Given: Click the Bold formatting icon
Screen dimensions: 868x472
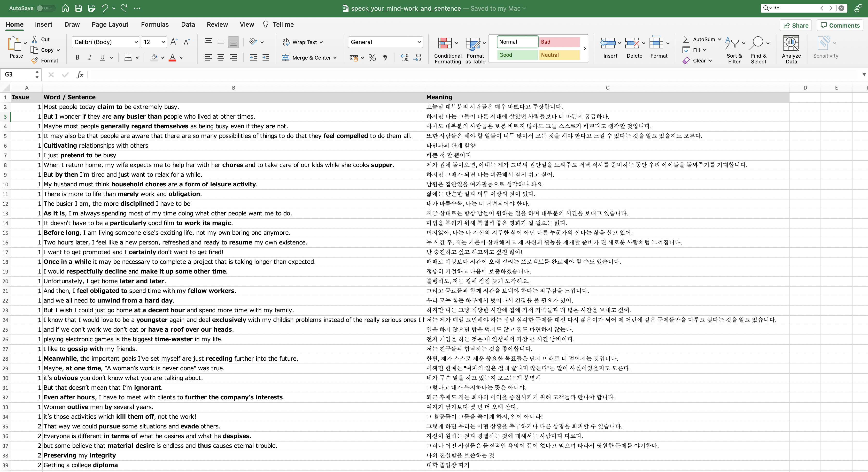Looking at the screenshot, I should 77,58.
